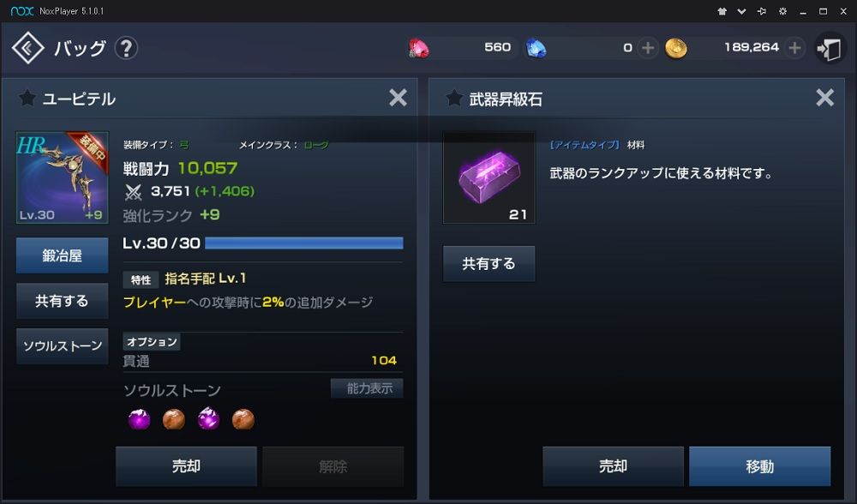This screenshot has width=857, height=504.
Task: Click 移動 button for upgrade stone
Action: pos(759,466)
